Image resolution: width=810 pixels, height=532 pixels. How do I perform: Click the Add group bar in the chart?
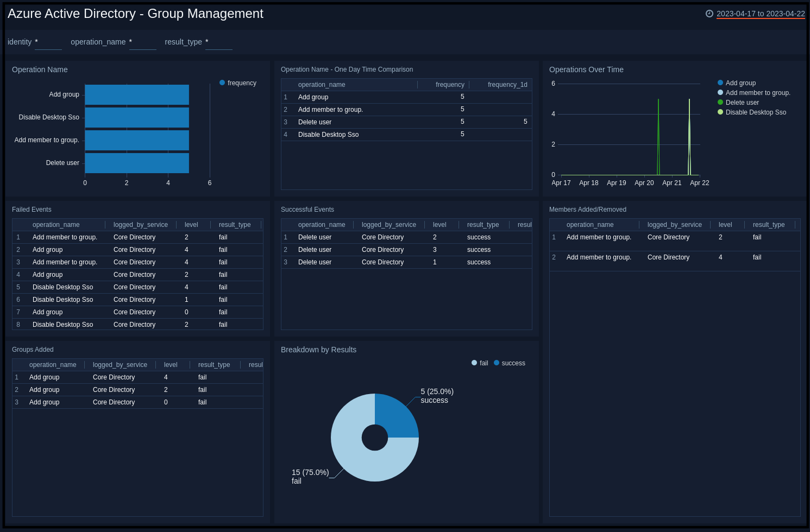[x=137, y=94]
